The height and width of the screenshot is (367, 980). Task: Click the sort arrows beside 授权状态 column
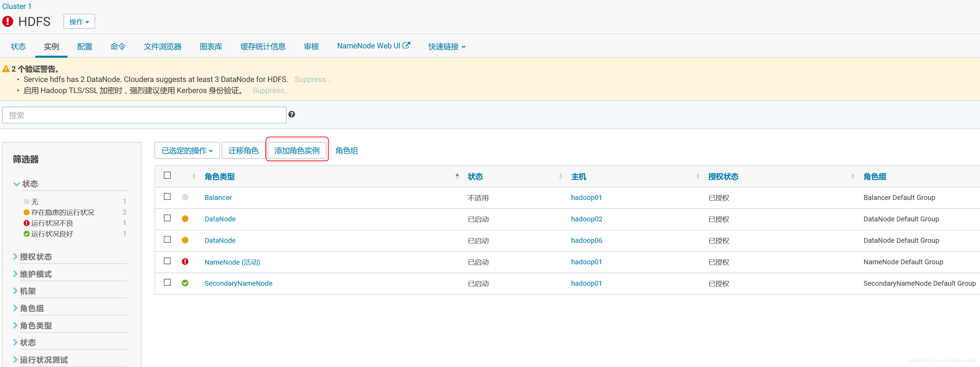(853, 176)
